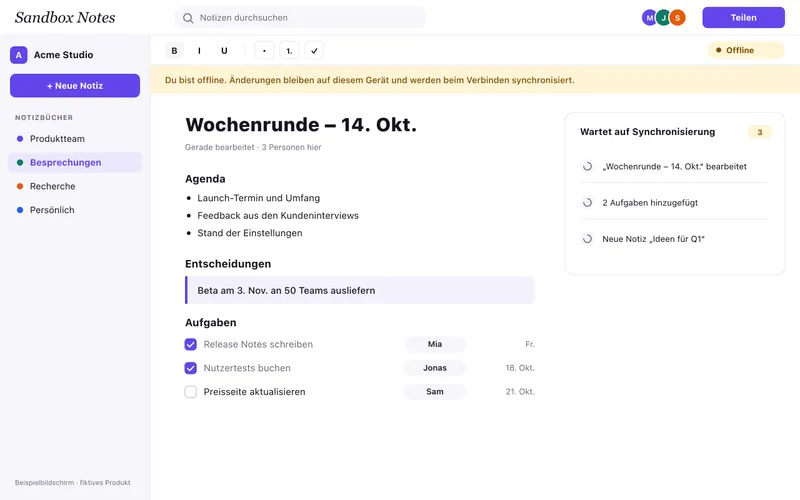Uncheck Nutzertests buchen task

[x=190, y=368]
